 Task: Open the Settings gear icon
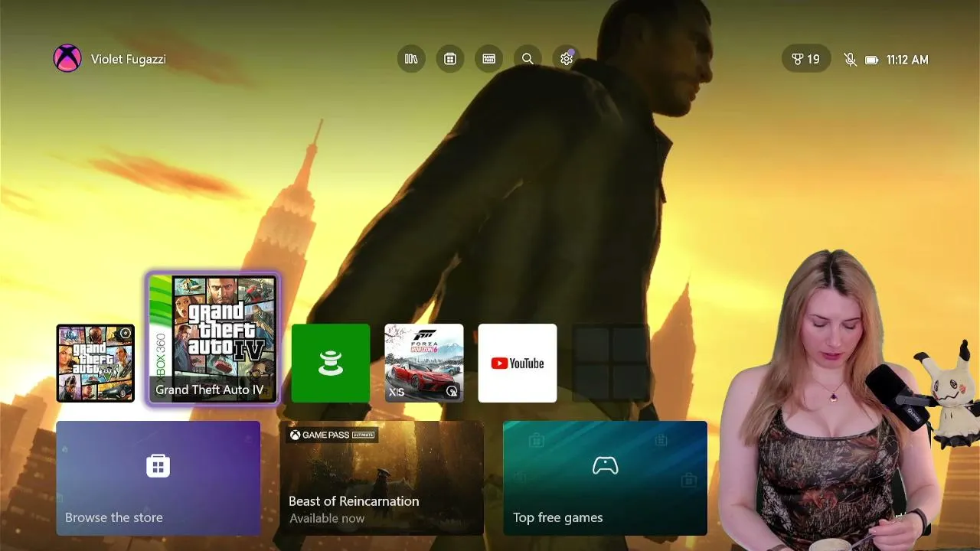pyautogui.click(x=567, y=59)
